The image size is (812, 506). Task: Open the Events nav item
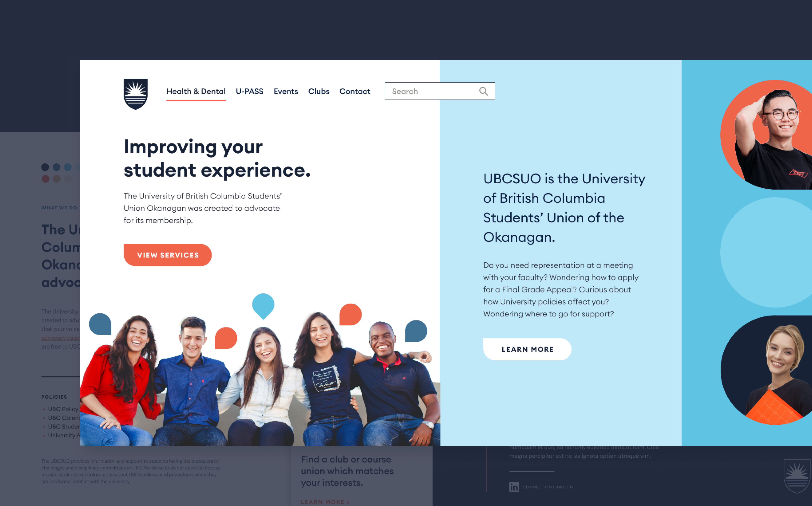[x=286, y=91]
